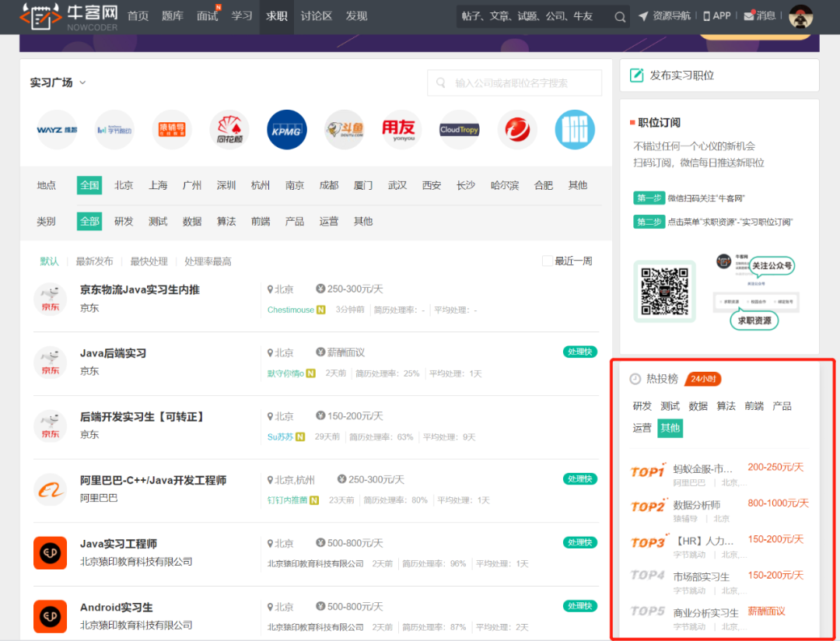Click the Nowcoder logo in the header
Image resolution: width=840 pixels, height=641 pixels.
click(x=68, y=16)
